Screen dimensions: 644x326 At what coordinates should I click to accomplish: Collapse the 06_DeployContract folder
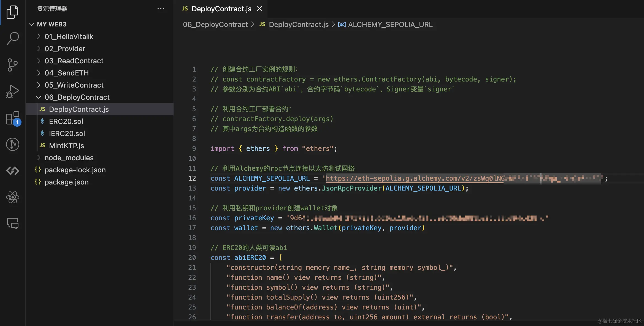[x=77, y=97]
